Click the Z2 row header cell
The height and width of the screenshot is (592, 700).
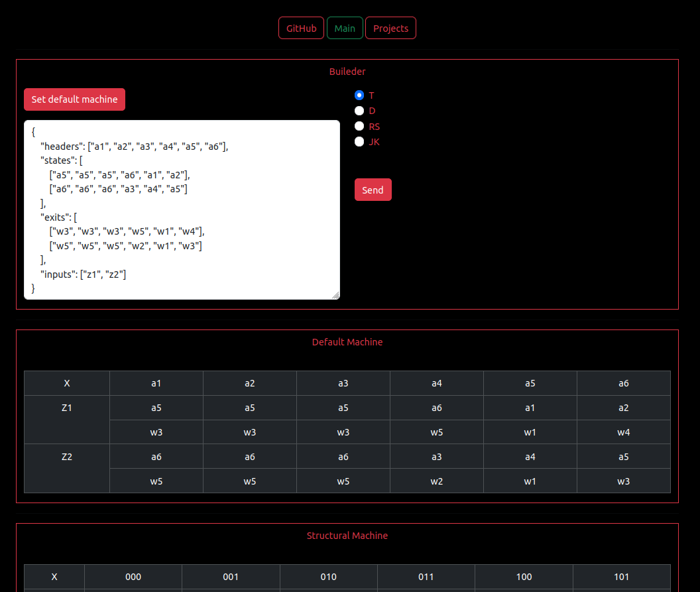pos(67,457)
